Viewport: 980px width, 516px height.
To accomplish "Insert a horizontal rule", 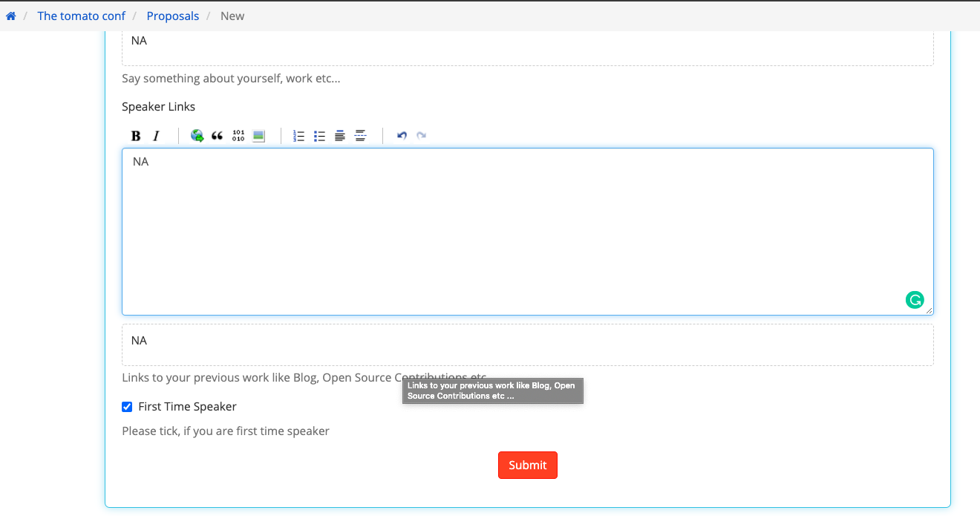I will click(361, 136).
